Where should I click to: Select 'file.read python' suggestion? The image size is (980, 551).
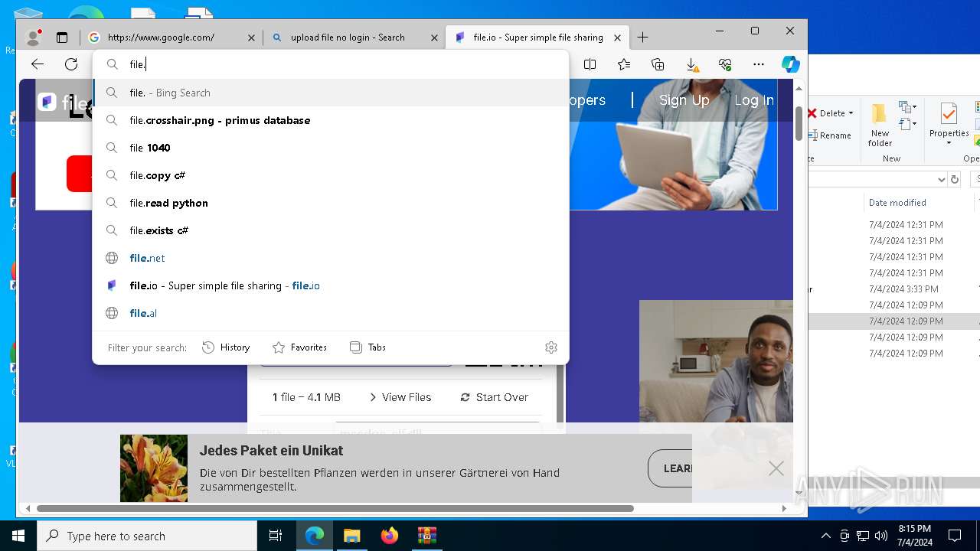pyautogui.click(x=331, y=203)
